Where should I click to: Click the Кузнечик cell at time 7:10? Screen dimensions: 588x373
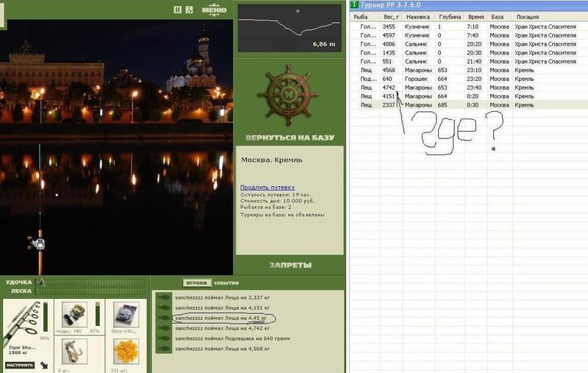click(417, 26)
